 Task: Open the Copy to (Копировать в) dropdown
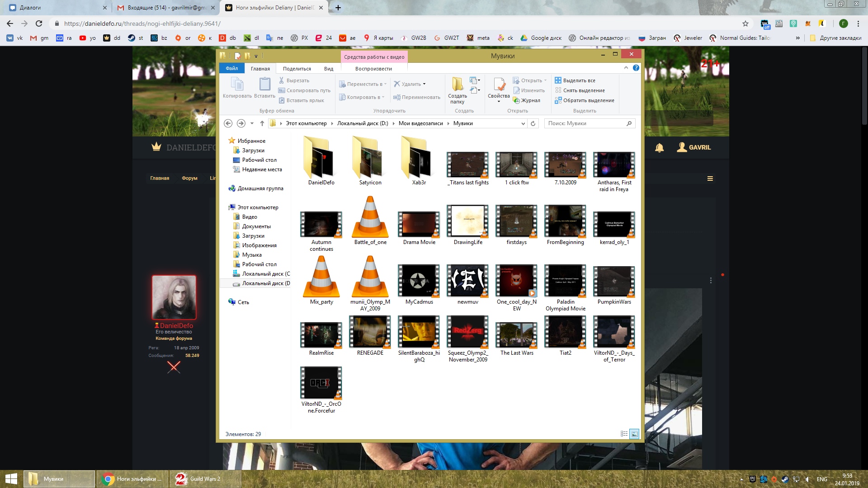click(x=362, y=97)
